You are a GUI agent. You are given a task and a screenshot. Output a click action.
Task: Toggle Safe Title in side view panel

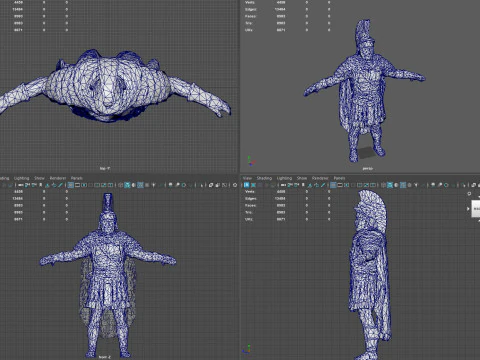click(x=373, y=185)
